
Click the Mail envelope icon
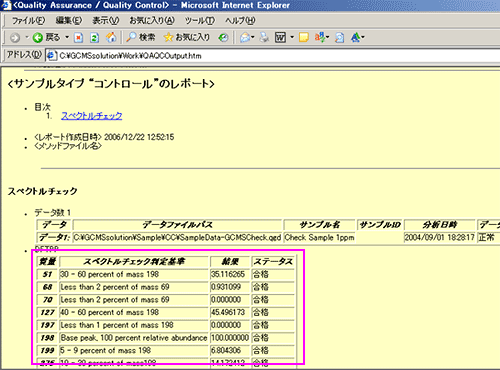click(x=245, y=37)
